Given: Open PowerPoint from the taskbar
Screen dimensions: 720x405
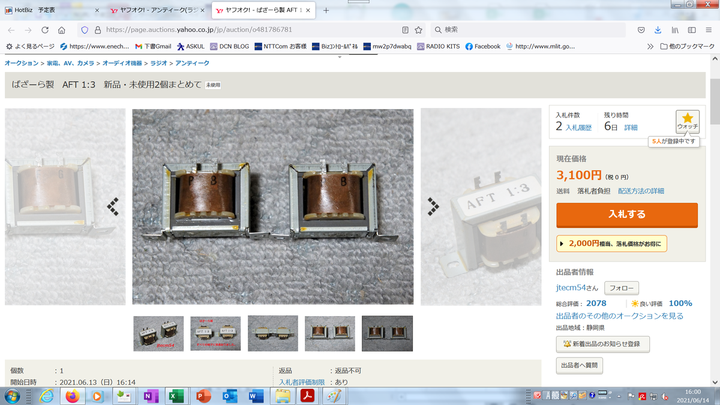Looking at the screenshot, I should (202, 396).
